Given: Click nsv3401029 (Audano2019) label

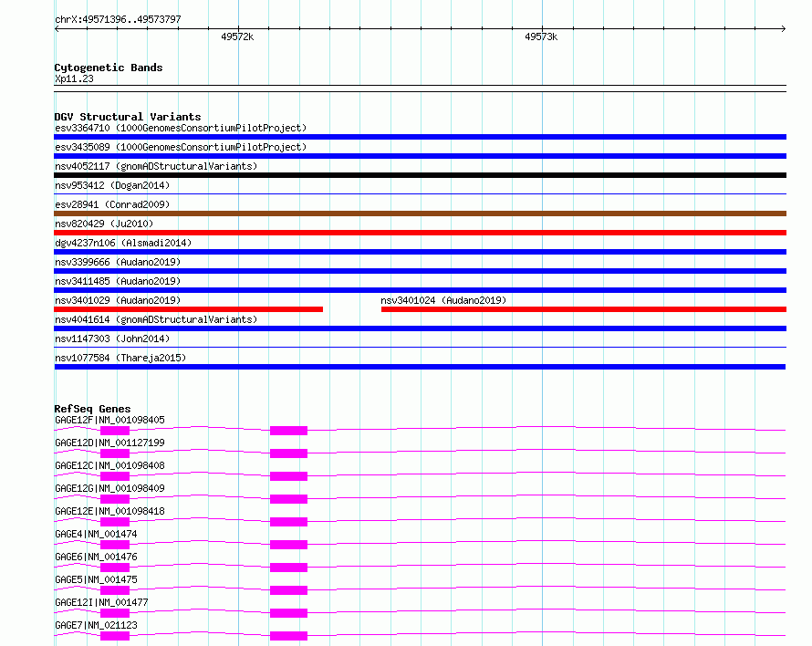Looking at the screenshot, I should click(118, 300).
